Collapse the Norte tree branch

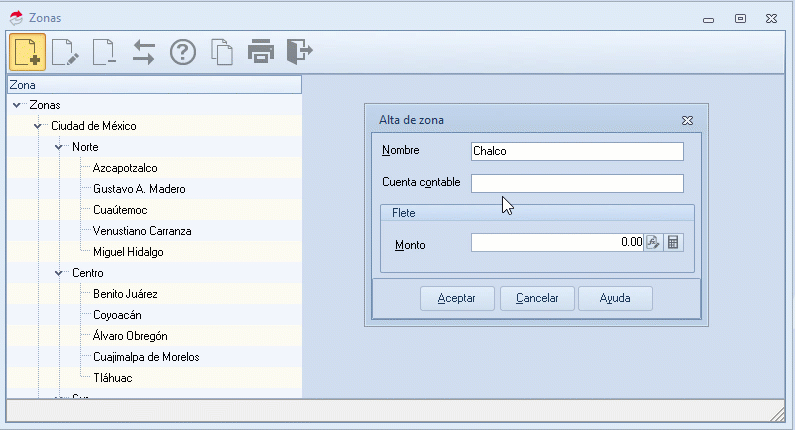tap(59, 147)
